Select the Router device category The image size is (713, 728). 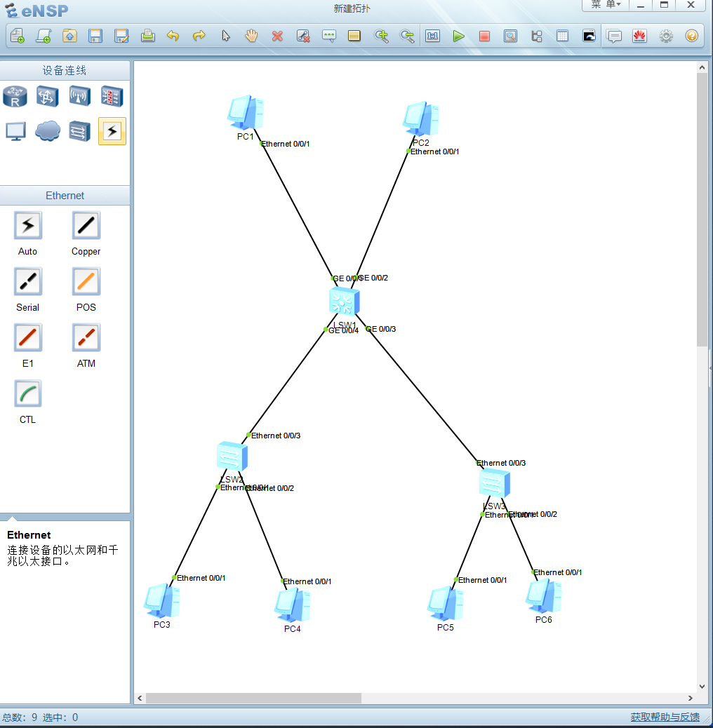pyautogui.click(x=15, y=96)
